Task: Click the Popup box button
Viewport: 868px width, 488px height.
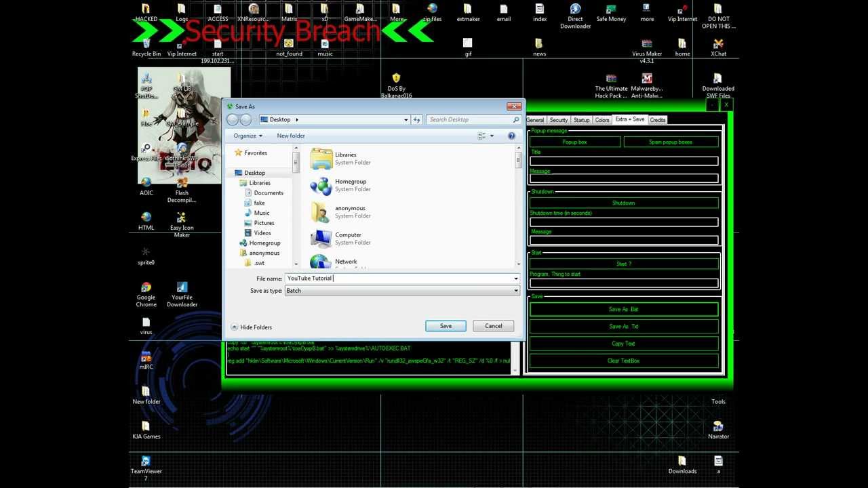Action: pyautogui.click(x=575, y=142)
